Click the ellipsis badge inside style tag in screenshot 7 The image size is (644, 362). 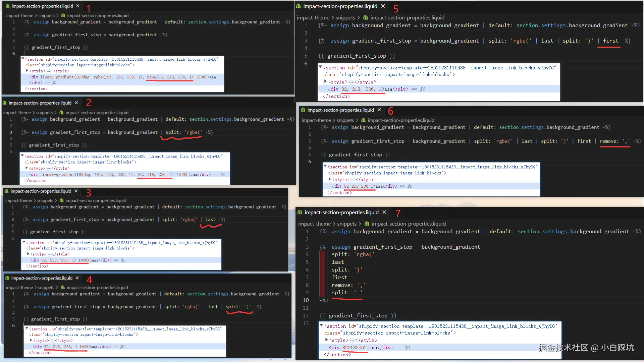(x=352, y=340)
